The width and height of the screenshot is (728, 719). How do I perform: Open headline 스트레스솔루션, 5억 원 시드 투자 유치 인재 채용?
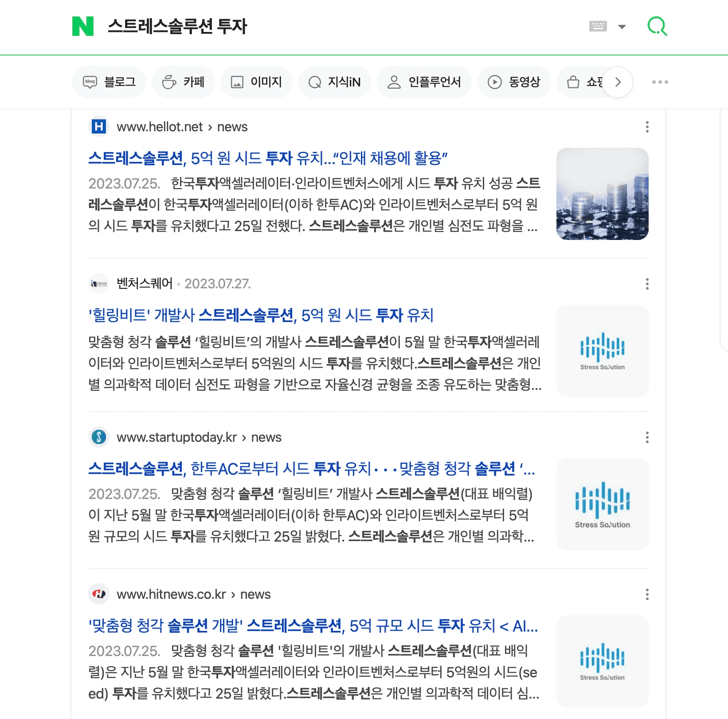pyautogui.click(x=268, y=158)
